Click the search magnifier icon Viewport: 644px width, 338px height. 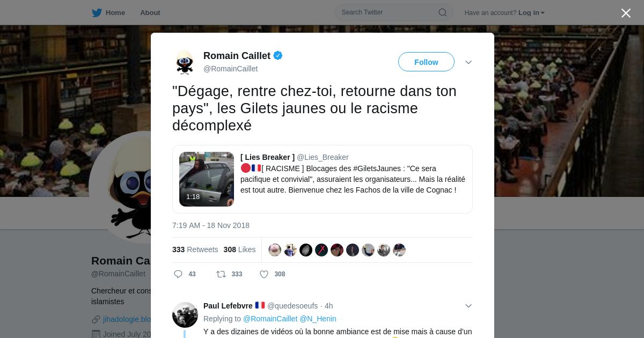443,12
